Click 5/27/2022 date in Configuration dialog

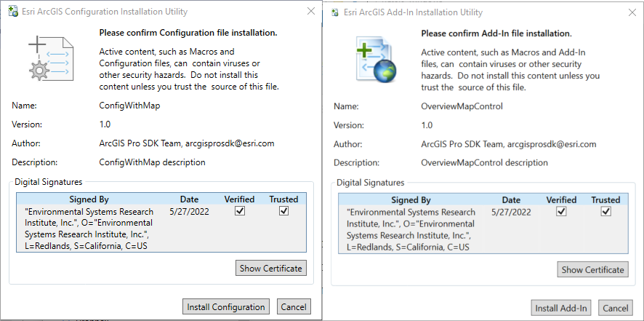189,212
